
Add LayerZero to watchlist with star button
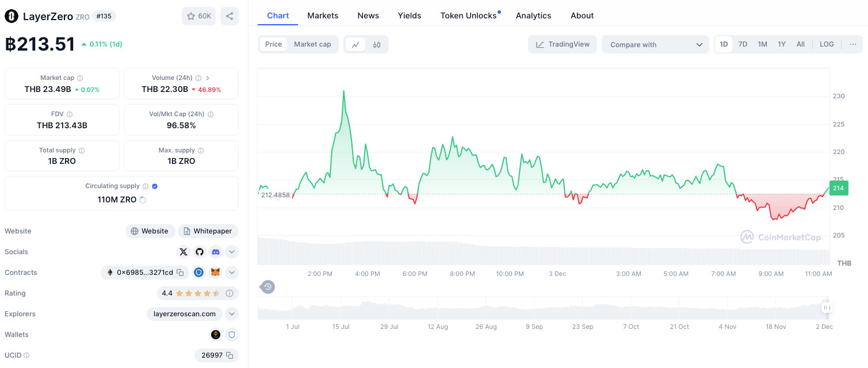click(199, 16)
